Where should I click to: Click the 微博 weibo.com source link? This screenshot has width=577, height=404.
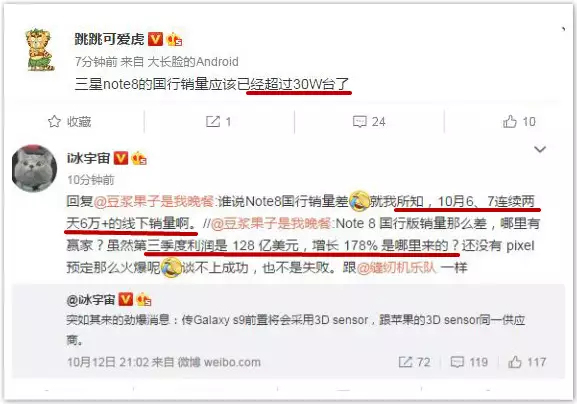pos(219,362)
